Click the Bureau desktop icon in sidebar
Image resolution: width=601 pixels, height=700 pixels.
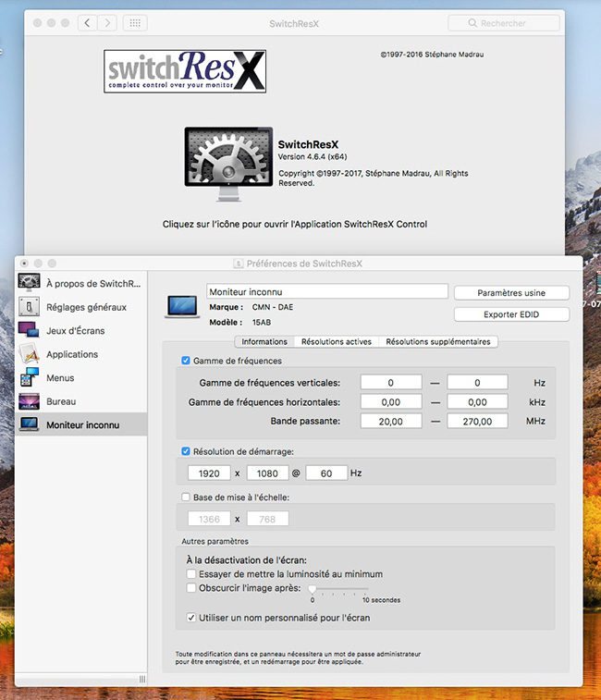tap(29, 401)
